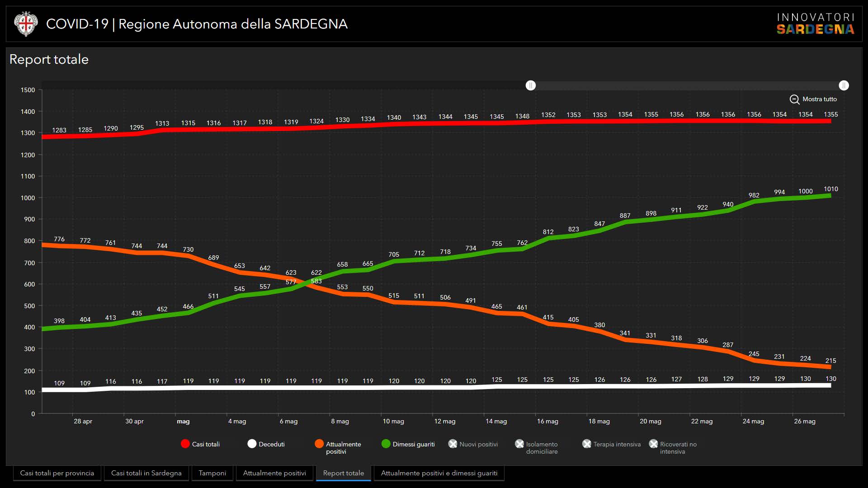The height and width of the screenshot is (488, 868).
Task: Toggle the red Casi totali legend marker
Action: point(185,444)
